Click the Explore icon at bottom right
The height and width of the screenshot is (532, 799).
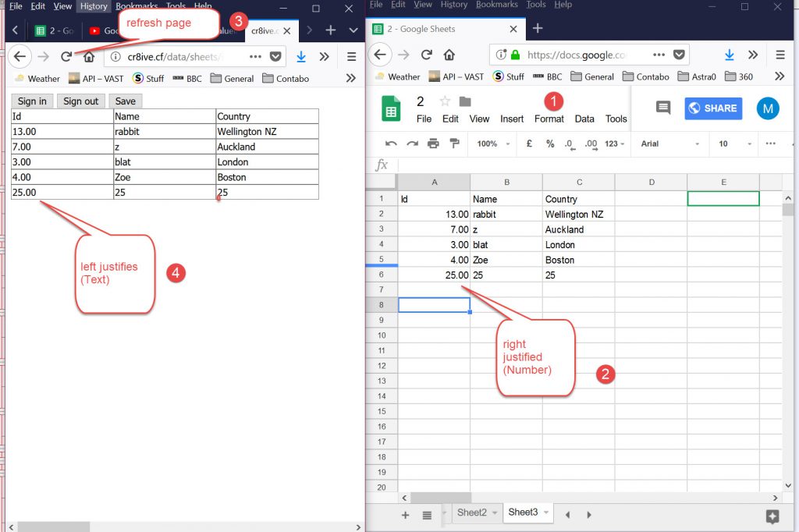click(772, 516)
